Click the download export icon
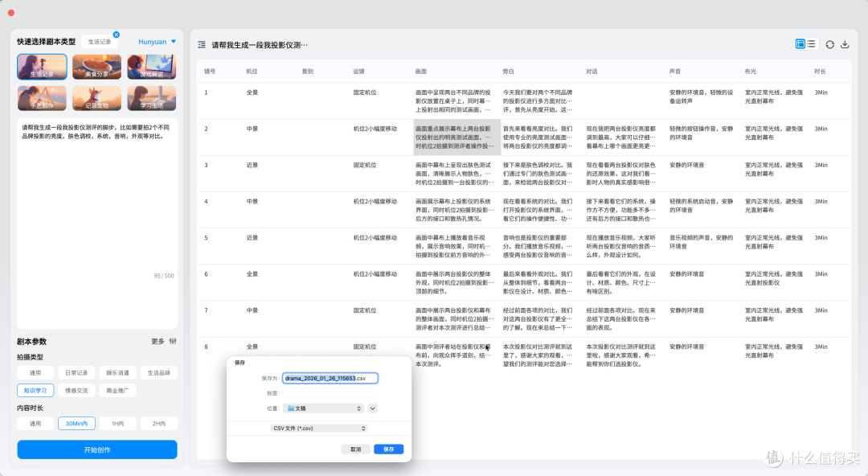 tap(845, 44)
